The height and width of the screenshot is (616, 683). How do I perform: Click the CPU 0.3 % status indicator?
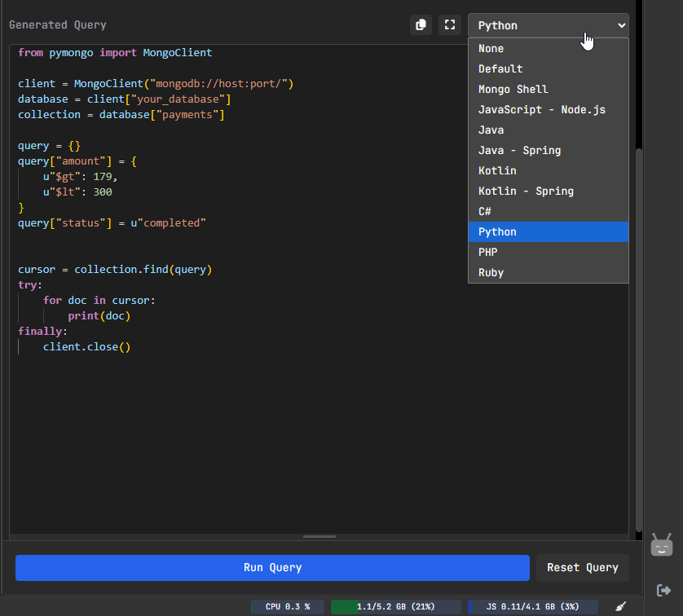288,606
